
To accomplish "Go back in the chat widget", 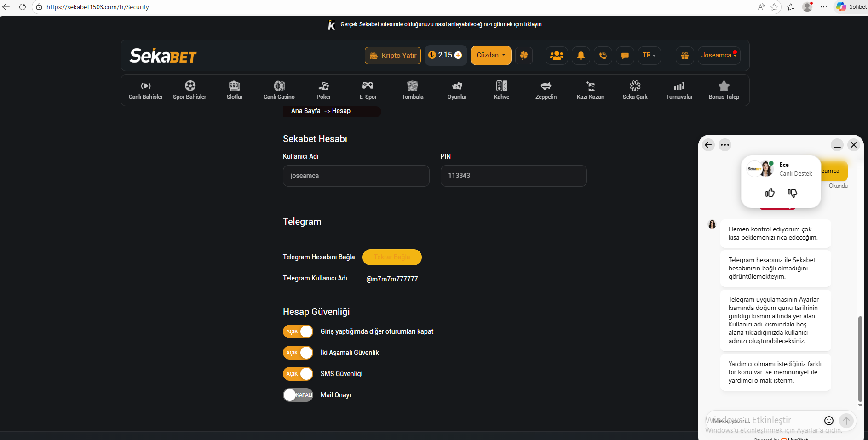I will [x=708, y=145].
